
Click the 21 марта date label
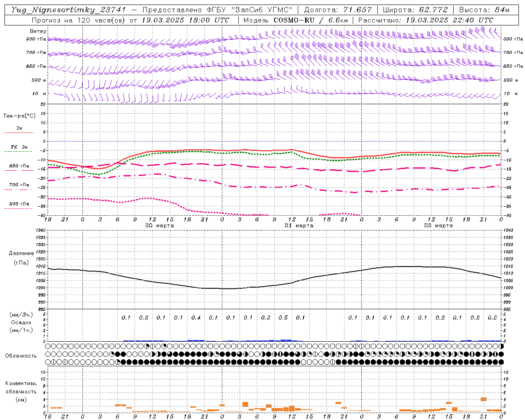(x=299, y=226)
